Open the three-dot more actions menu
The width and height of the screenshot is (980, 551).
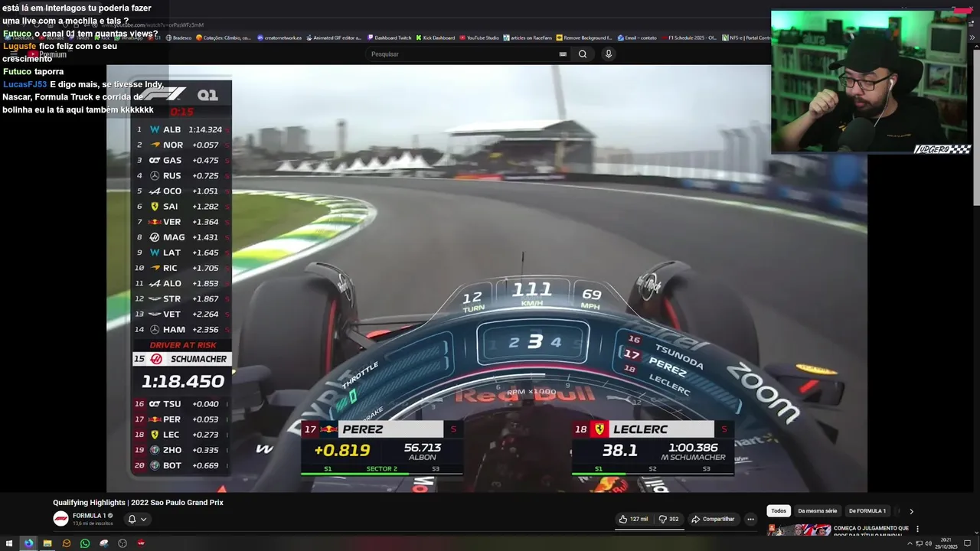pos(750,519)
